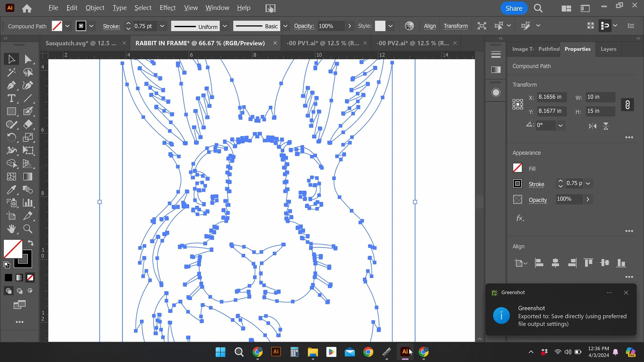
Task: Open the Effect menu
Action: click(167, 8)
